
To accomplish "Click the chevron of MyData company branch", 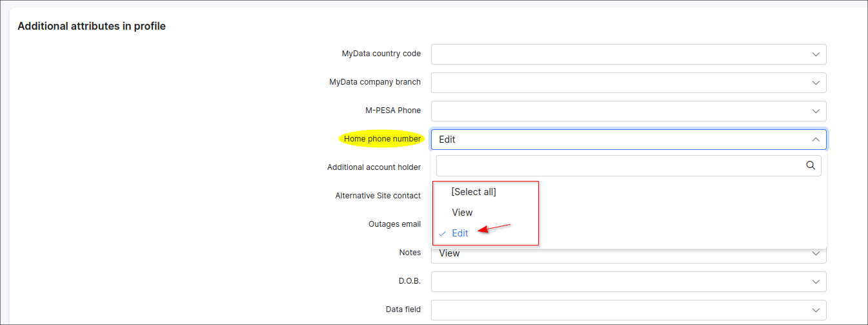I will point(816,83).
